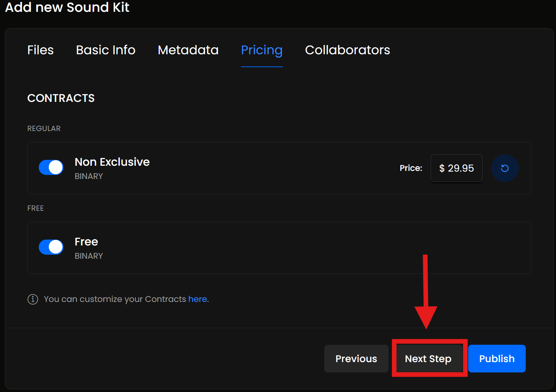Click the "Add new Sound Kit" heading
This screenshot has width=556, height=392.
67,7
